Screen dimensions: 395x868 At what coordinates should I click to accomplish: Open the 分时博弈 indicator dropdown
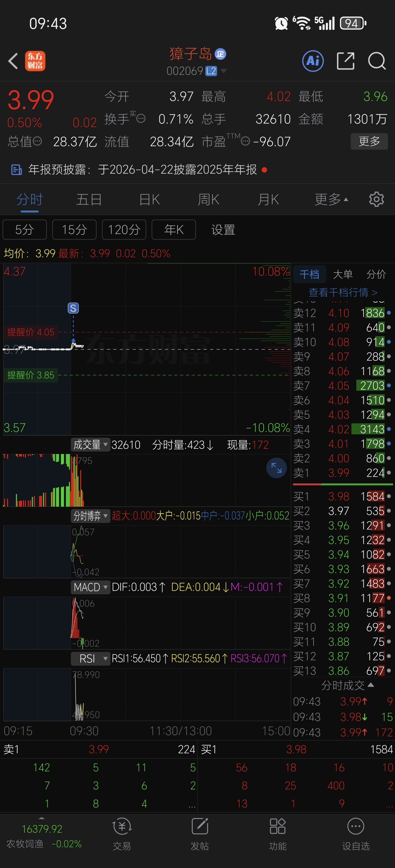pyautogui.click(x=90, y=516)
